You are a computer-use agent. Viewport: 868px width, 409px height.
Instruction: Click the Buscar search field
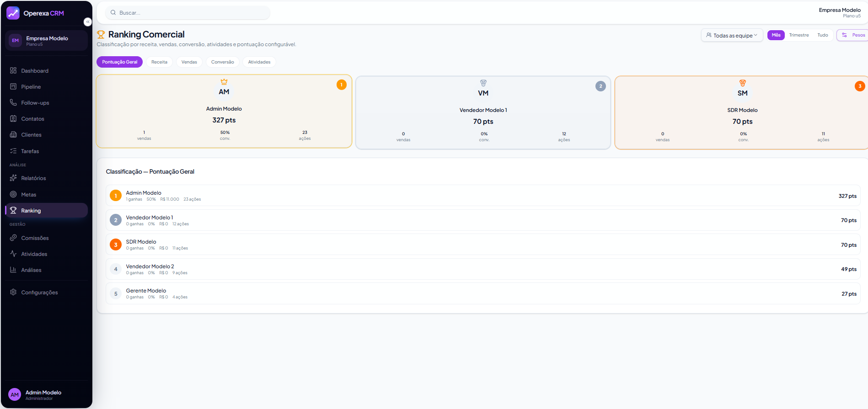188,13
